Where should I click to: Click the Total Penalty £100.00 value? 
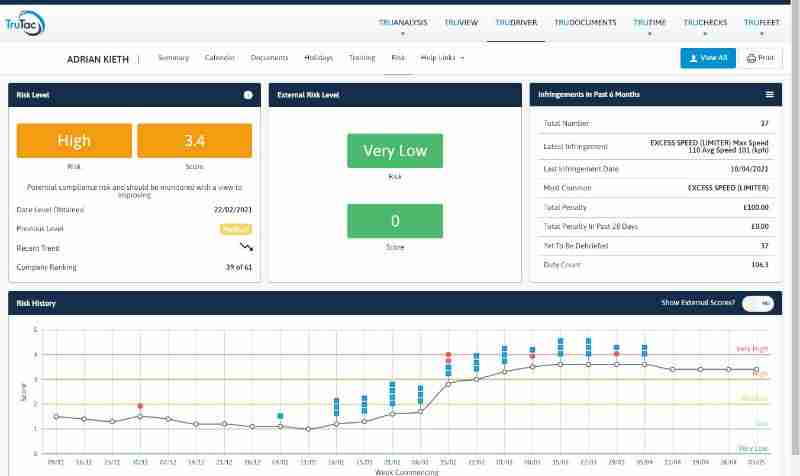[756, 208]
